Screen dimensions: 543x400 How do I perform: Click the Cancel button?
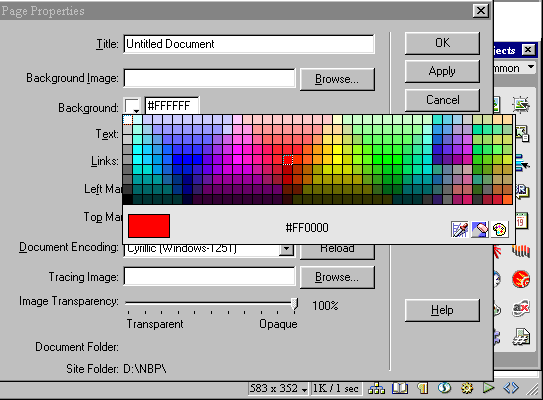tap(442, 100)
